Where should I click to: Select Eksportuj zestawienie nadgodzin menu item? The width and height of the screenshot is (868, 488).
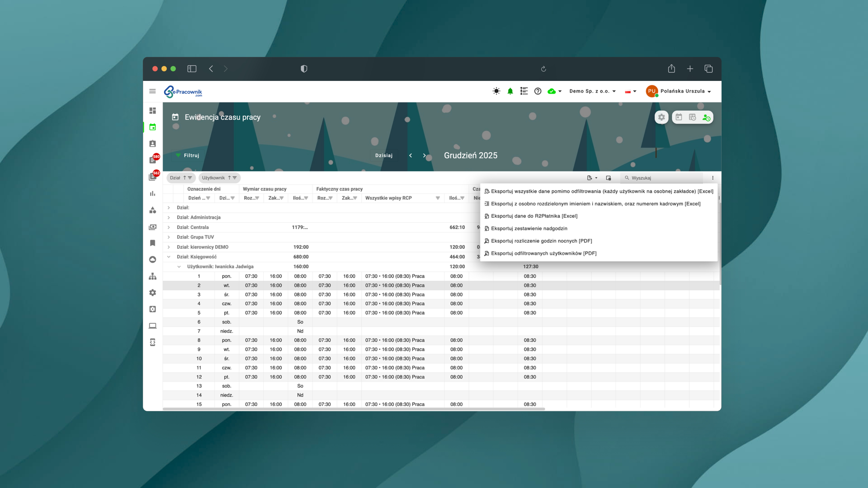[529, 228]
